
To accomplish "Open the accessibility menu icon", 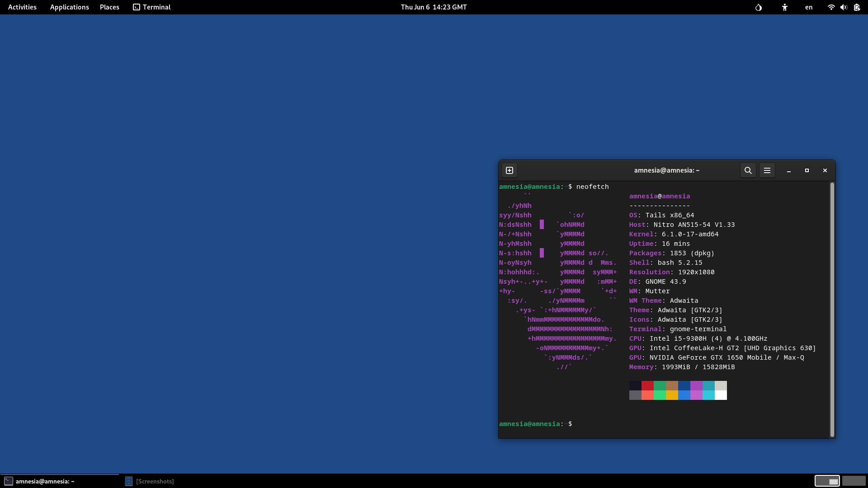I will [x=785, y=7].
